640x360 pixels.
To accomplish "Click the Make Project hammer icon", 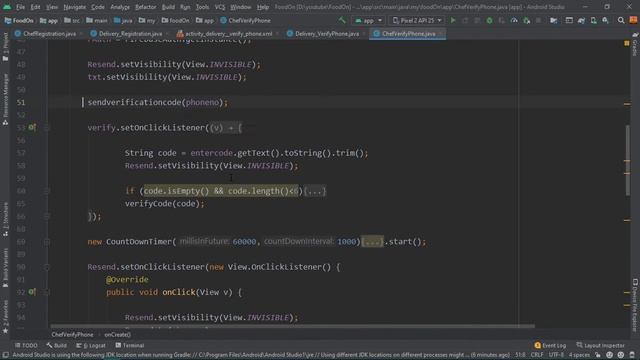I will [342, 20].
